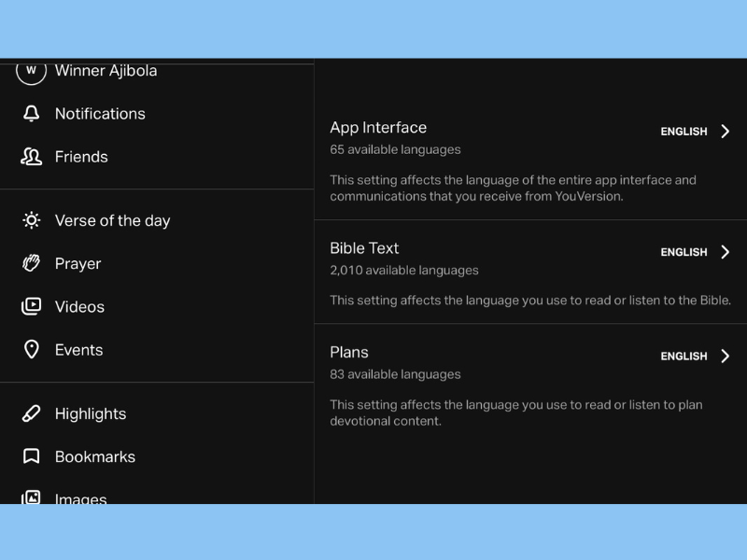This screenshot has height=560, width=747.
Task: Click the Videos play icon
Action: coord(32,306)
